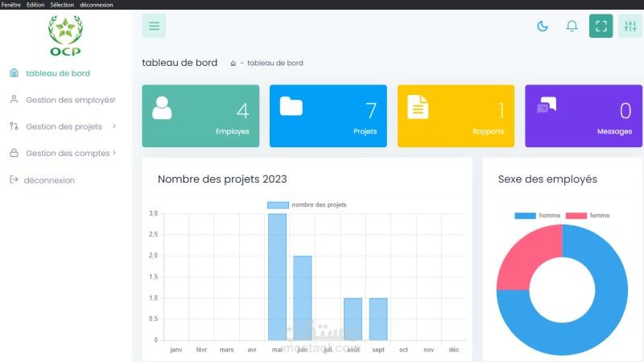The width and height of the screenshot is (644, 362).
Task: Click the Nombre des projets 2023 heading
Action: click(x=222, y=179)
